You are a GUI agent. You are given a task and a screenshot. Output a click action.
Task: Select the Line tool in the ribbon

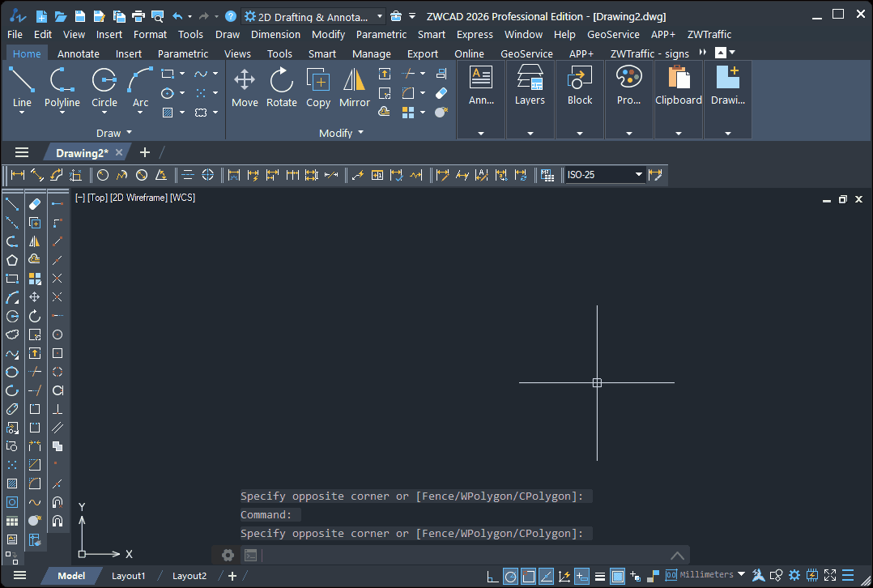click(22, 87)
